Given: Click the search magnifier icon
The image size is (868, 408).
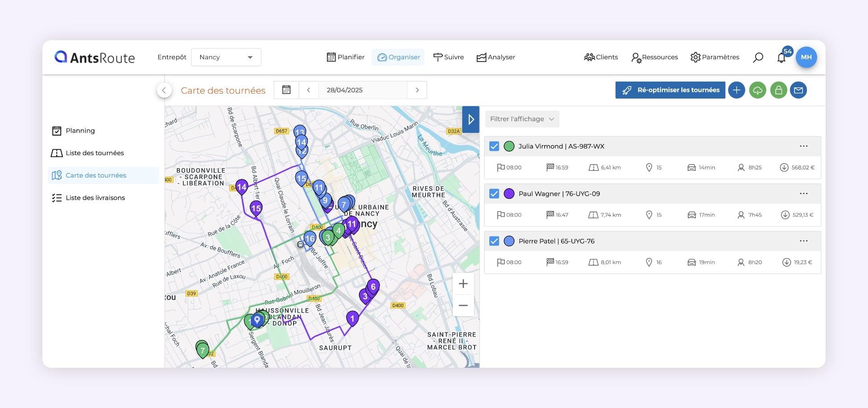Looking at the screenshot, I should pyautogui.click(x=758, y=58).
